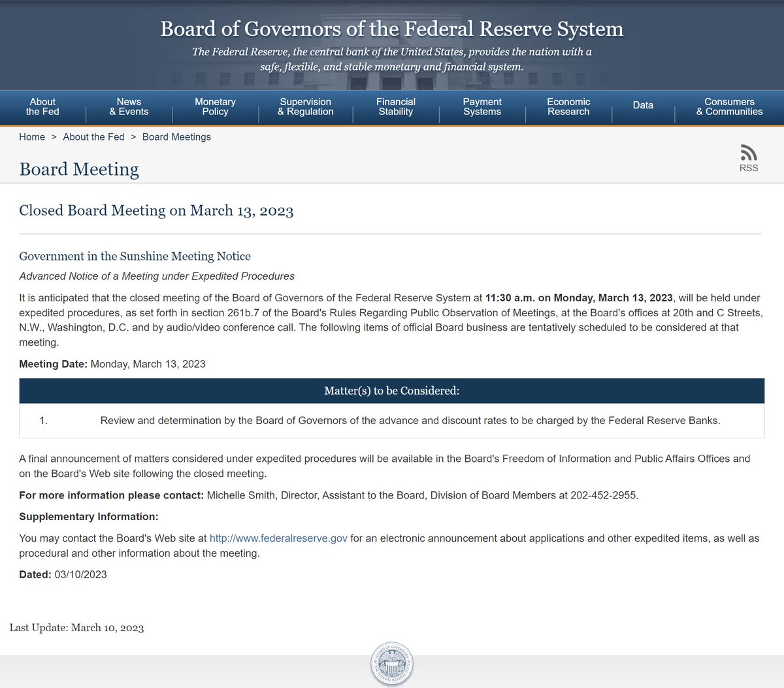Click the Board Meeting page heading

point(79,169)
